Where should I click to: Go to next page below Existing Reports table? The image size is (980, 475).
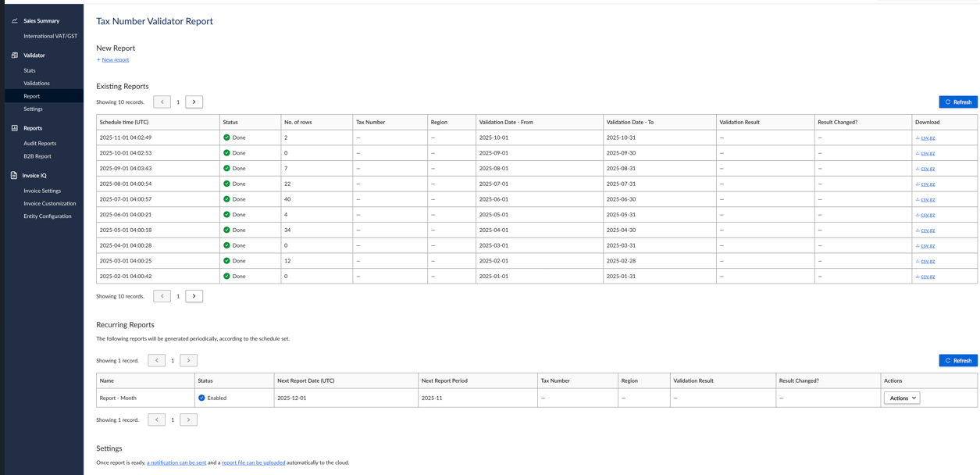(194, 296)
